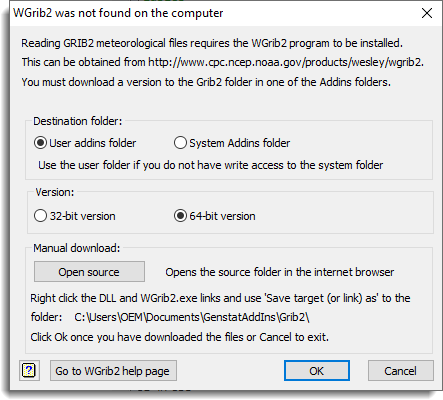
Task: Confirm the dialog with OK
Action: [317, 371]
